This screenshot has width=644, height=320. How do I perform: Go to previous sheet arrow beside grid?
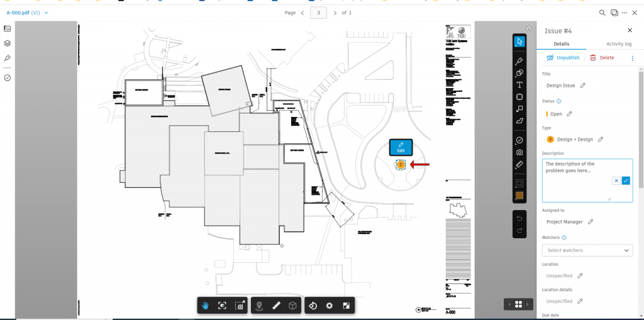click(x=509, y=304)
